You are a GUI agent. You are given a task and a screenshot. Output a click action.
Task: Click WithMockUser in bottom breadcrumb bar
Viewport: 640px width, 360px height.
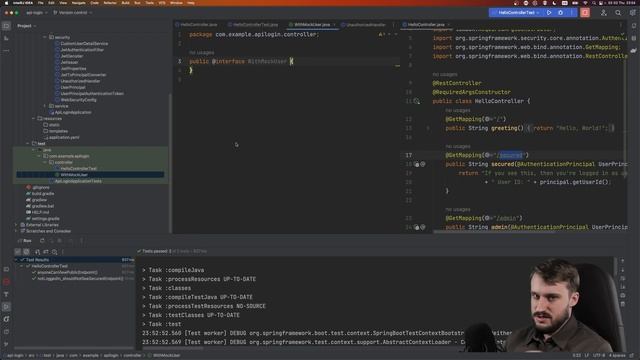coord(167,356)
